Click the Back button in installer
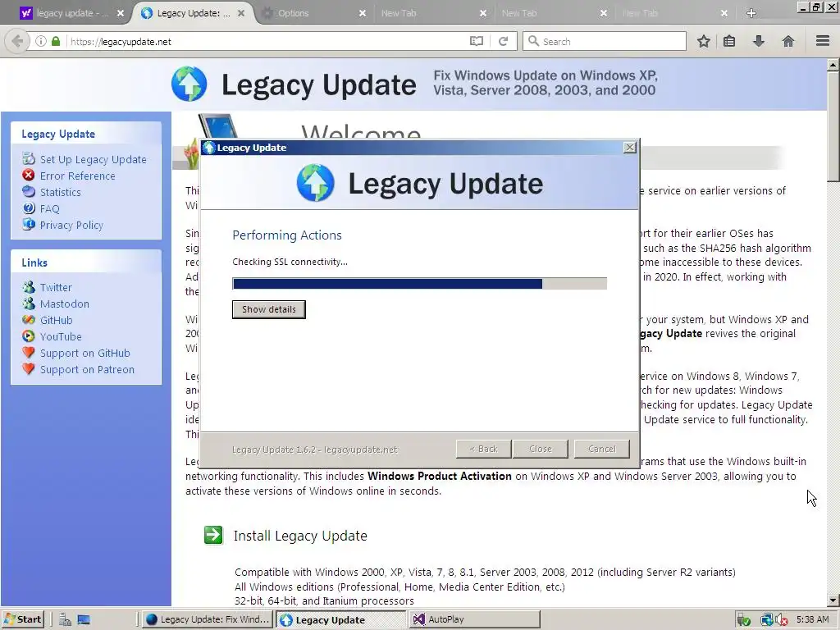This screenshot has width=840, height=630. click(483, 449)
